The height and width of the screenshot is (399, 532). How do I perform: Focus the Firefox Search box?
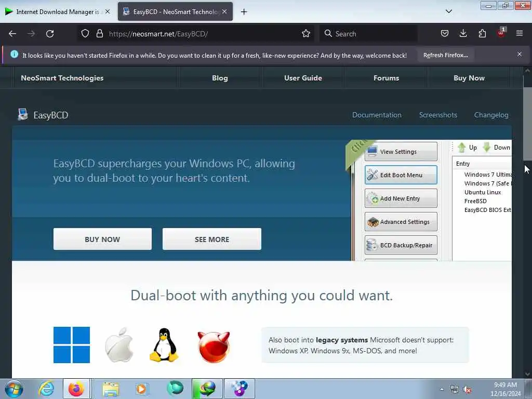(x=368, y=34)
